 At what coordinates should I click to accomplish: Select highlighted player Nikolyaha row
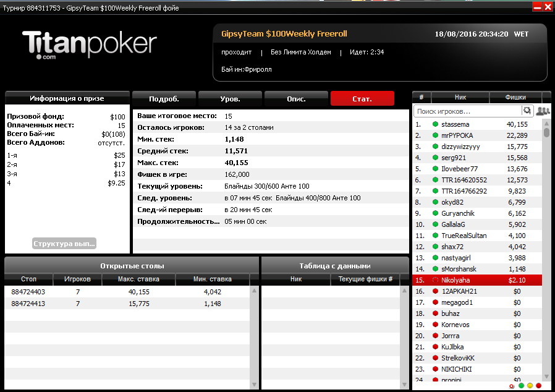[x=477, y=280]
